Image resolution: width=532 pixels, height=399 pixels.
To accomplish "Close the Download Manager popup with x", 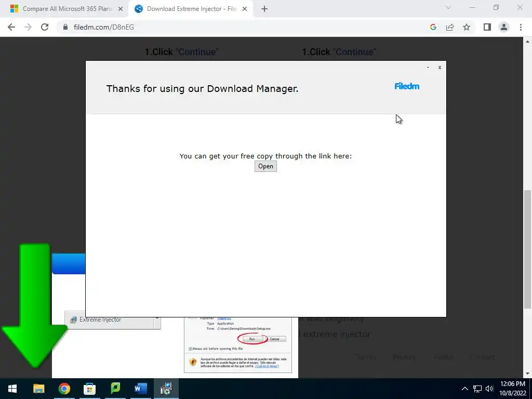I will pyautogui.click(x=440, y=68).
